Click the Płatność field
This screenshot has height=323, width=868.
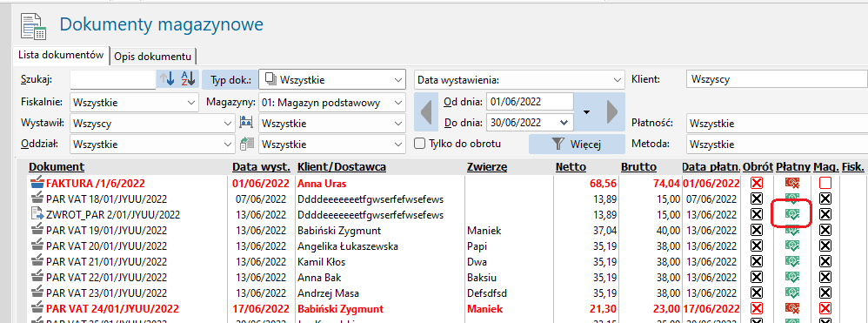click(x=777, y=123)
